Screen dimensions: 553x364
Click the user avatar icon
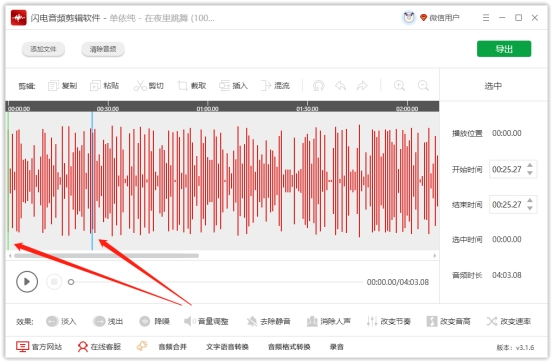(x=409, y=18)
